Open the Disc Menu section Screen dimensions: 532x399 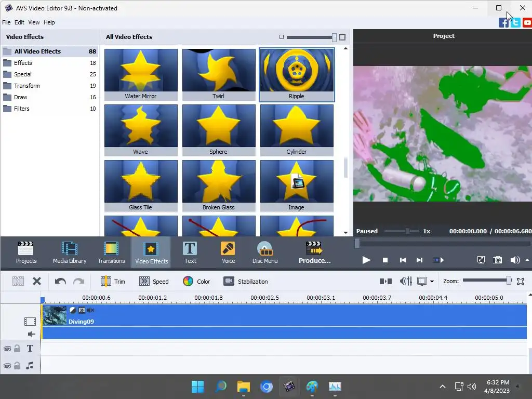265,252
